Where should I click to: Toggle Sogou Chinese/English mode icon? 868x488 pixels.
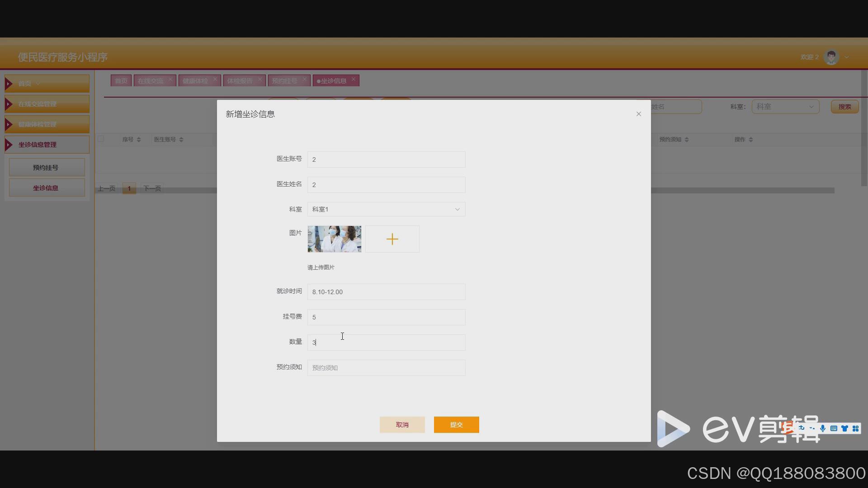[x=802, y=428]
